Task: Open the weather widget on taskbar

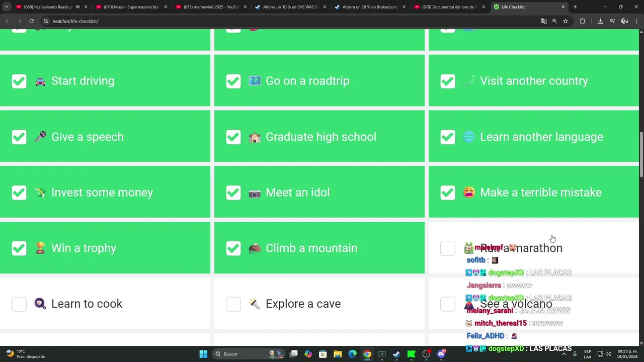Action: pos(25,354)
